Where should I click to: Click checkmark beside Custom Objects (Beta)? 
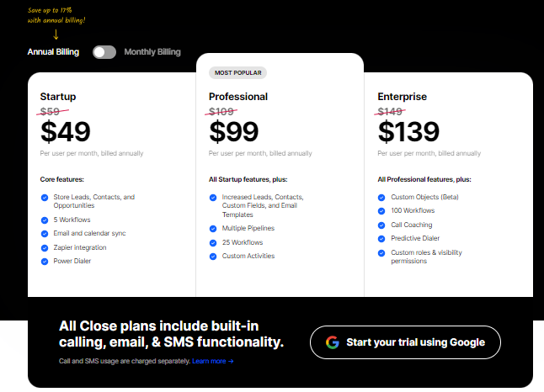(381, 197)
